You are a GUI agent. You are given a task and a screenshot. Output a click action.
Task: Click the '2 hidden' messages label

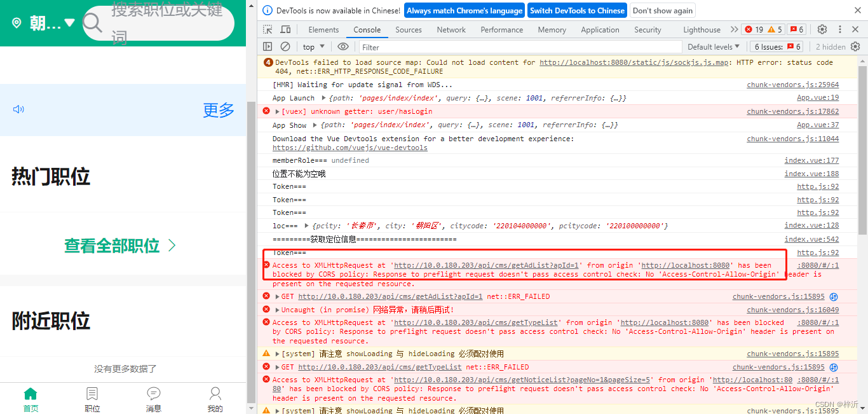(831, 46)
